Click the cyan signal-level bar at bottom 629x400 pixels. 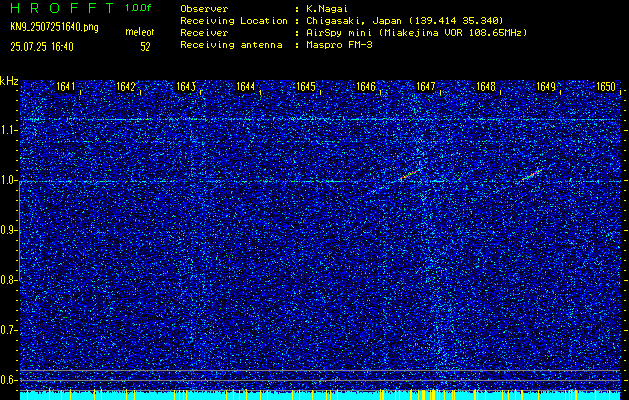pyautogui.click(x=321, y=396)
